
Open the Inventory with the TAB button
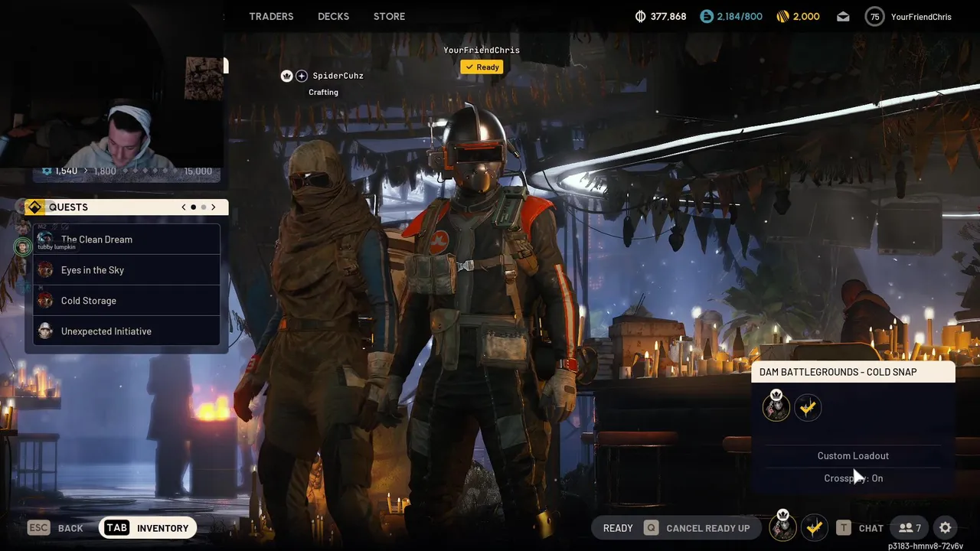(x=148, y=528)
